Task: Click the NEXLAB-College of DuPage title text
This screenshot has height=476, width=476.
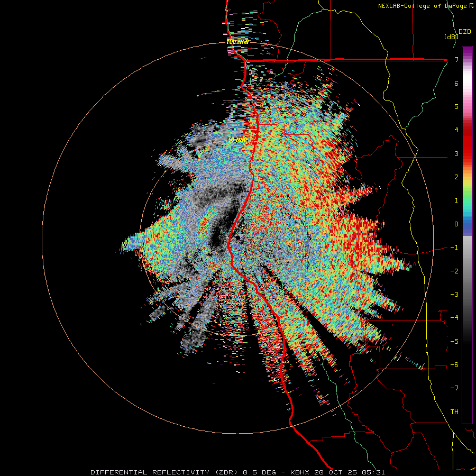Action: (425, 6)
